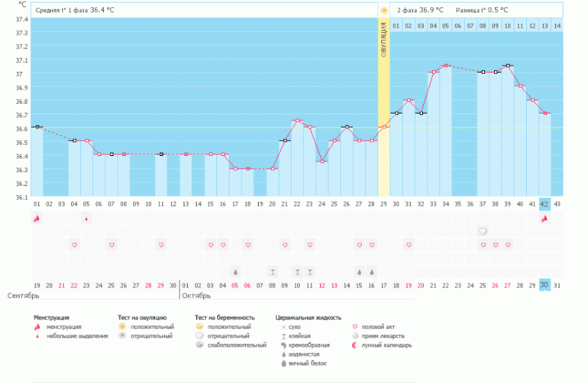
Task: Click '2 фаза 36.9 °C' text
Action: click(420, 10)
